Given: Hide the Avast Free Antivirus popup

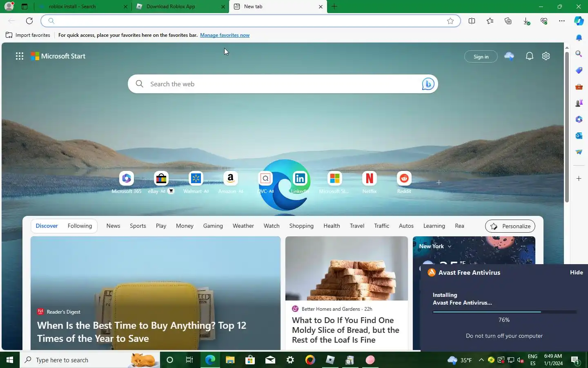Looking at the screenshot, I should (576, 272).
